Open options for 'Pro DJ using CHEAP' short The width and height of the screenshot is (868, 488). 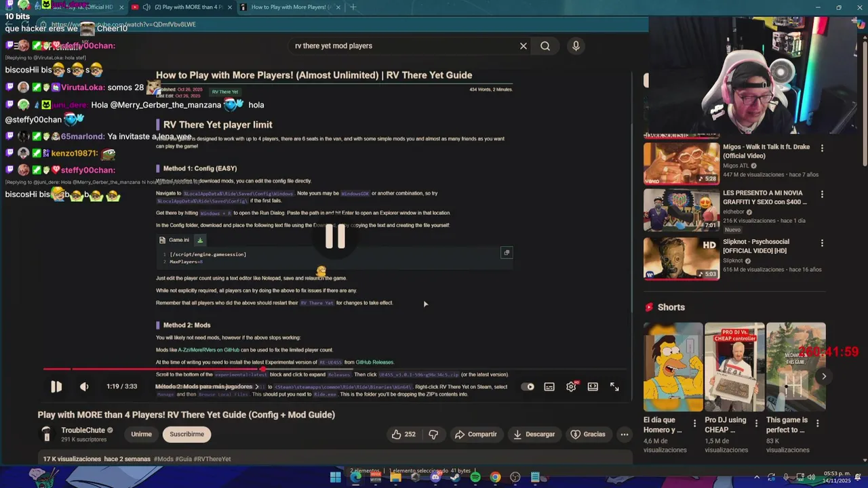click(756, 423)
